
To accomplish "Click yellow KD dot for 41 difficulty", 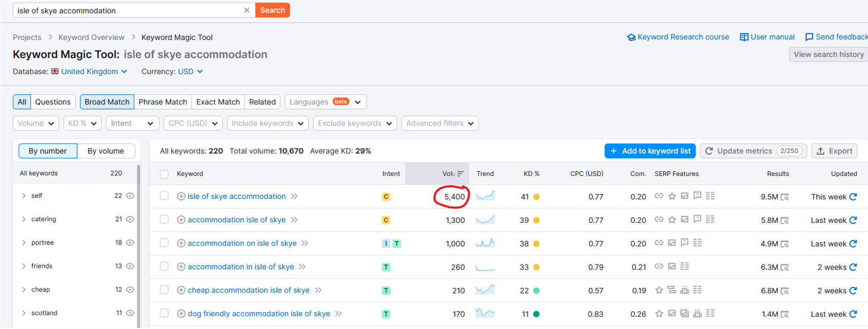I will click(x=536, y=197).
